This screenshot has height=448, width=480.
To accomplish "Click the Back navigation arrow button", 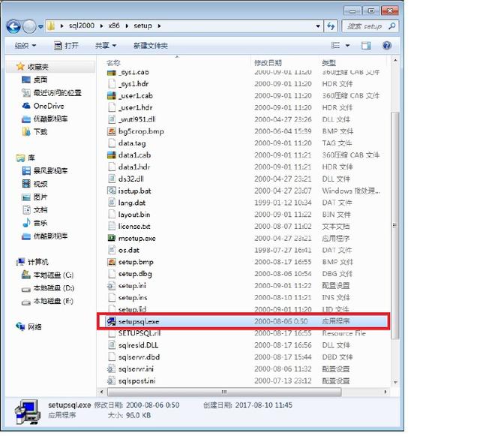I will (x=13, y=26).
